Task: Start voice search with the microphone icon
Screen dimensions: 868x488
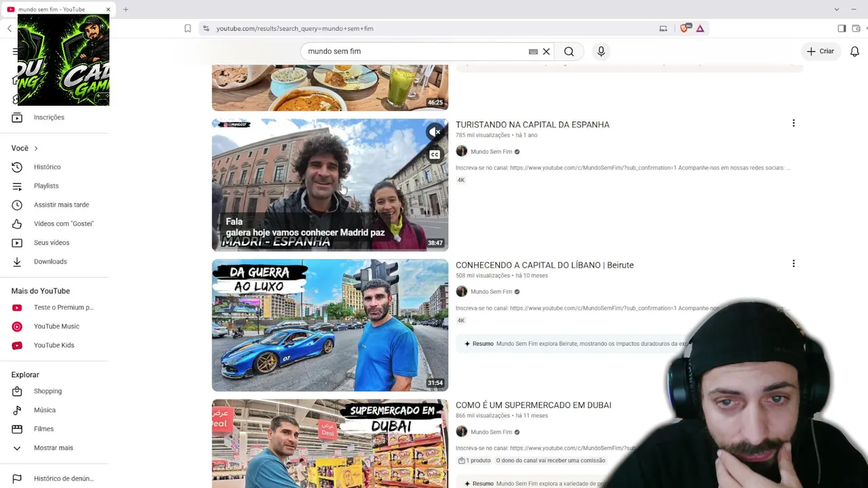Action: point(601,52)
